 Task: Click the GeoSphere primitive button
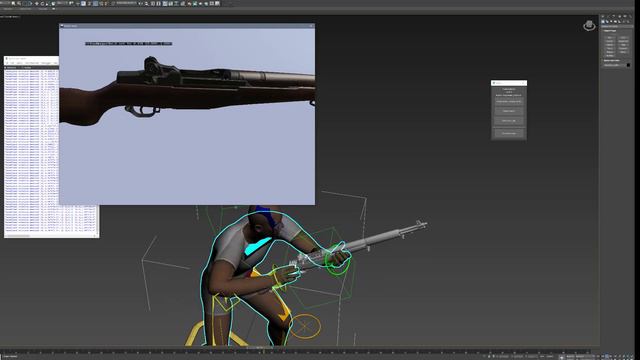[623, 41]
